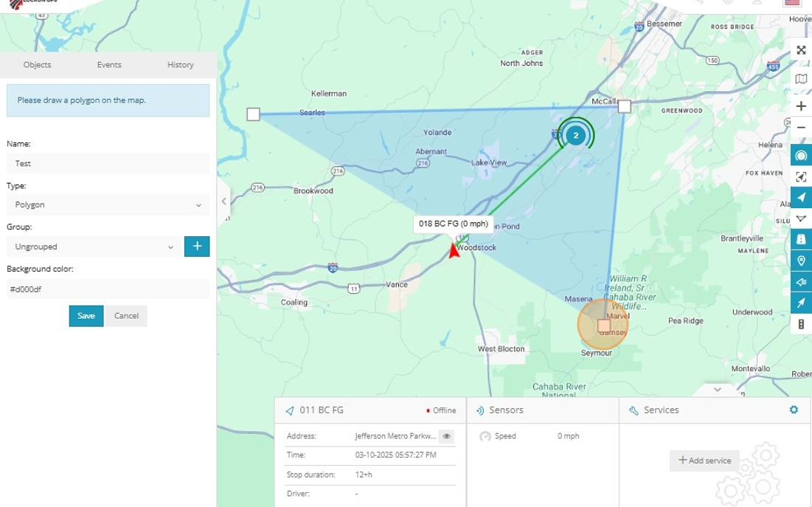Click the Kellerman map label
The width and height of the screenshot is (812, 507).
pos(329,94)
